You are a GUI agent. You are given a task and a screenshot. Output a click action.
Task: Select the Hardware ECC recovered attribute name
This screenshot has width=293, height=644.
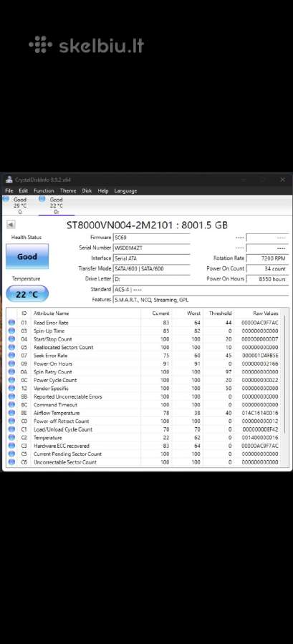61,446
